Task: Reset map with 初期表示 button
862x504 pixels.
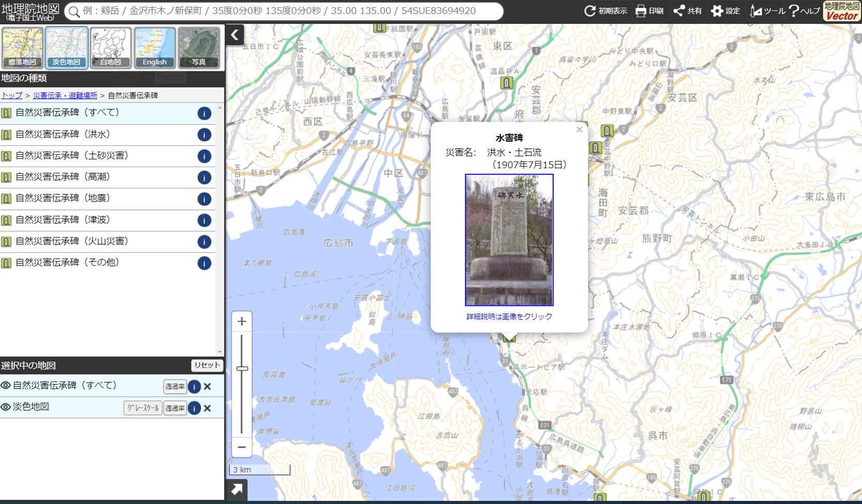Action: (605, 11)
